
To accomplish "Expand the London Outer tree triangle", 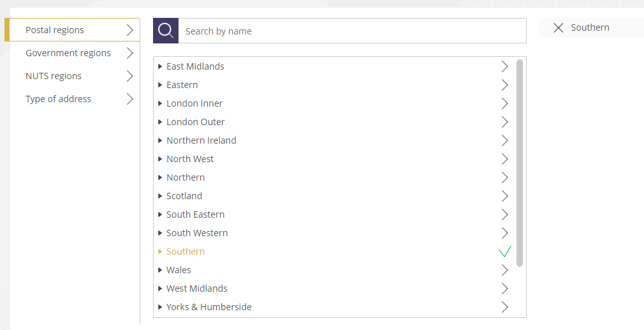I will pos(160,122).
